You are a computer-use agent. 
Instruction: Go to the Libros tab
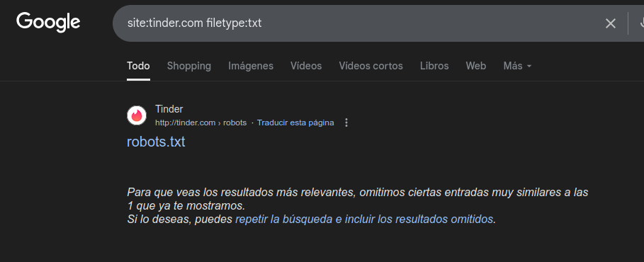coord(434,66)
